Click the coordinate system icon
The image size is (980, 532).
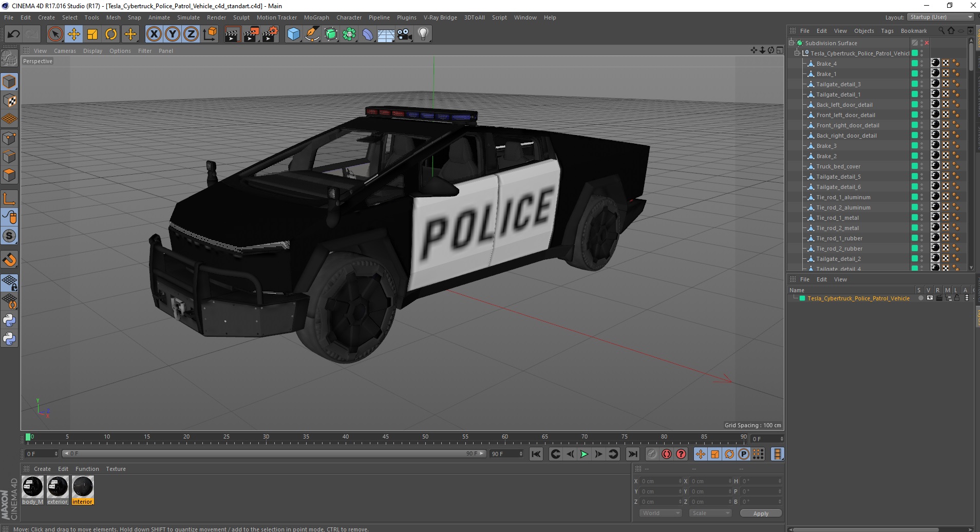pos(210,34)
